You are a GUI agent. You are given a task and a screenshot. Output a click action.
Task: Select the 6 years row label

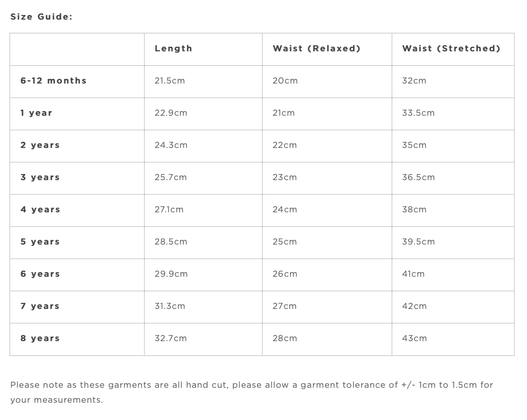pos(40,274)
